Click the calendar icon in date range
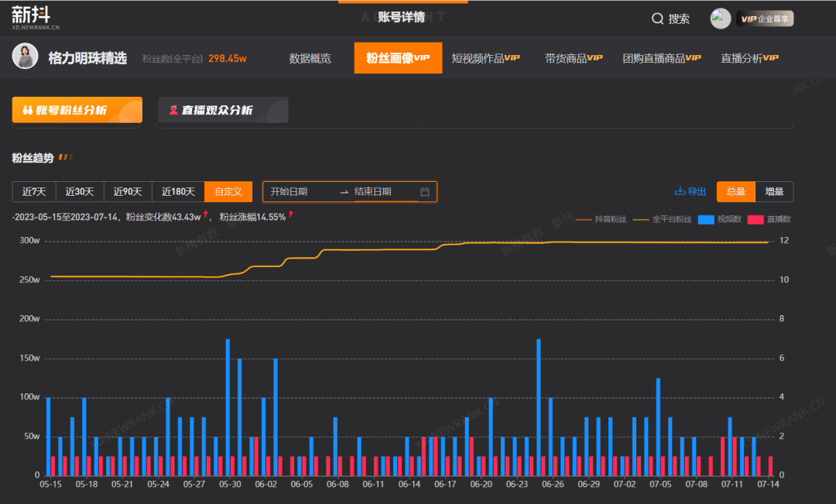 tap(425, 192)
